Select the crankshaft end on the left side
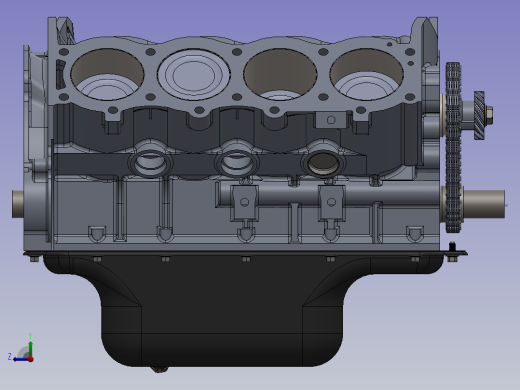520x390 pixels. click(18, 204)
